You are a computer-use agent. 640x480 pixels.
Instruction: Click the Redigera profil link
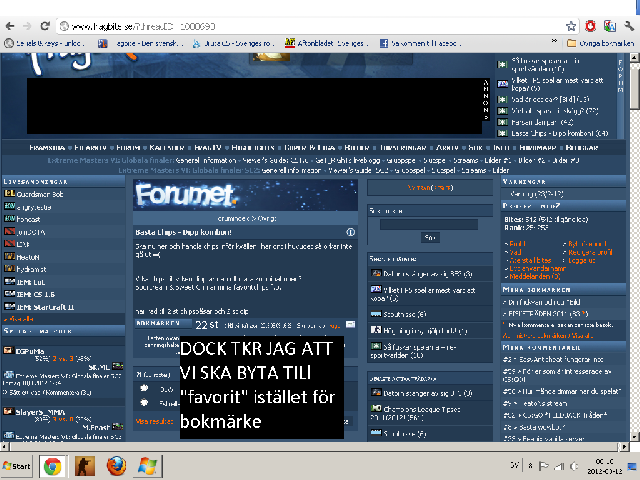(590, 252)
